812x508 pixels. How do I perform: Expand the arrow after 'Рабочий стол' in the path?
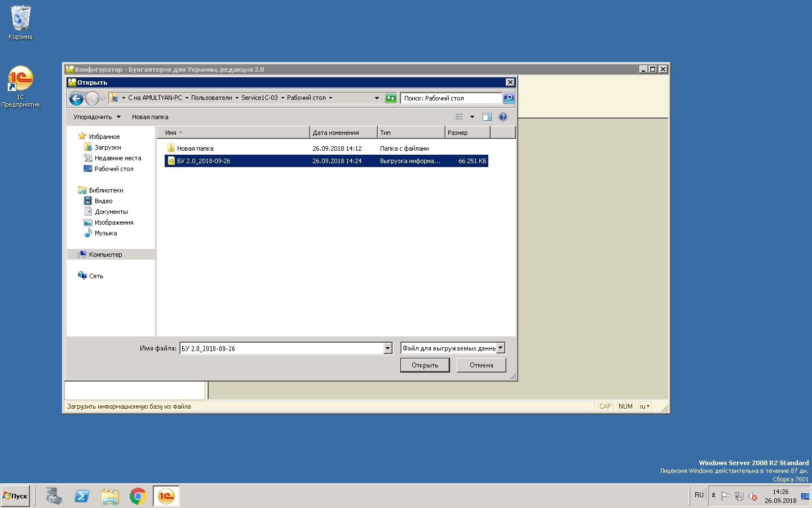(330, 98)
